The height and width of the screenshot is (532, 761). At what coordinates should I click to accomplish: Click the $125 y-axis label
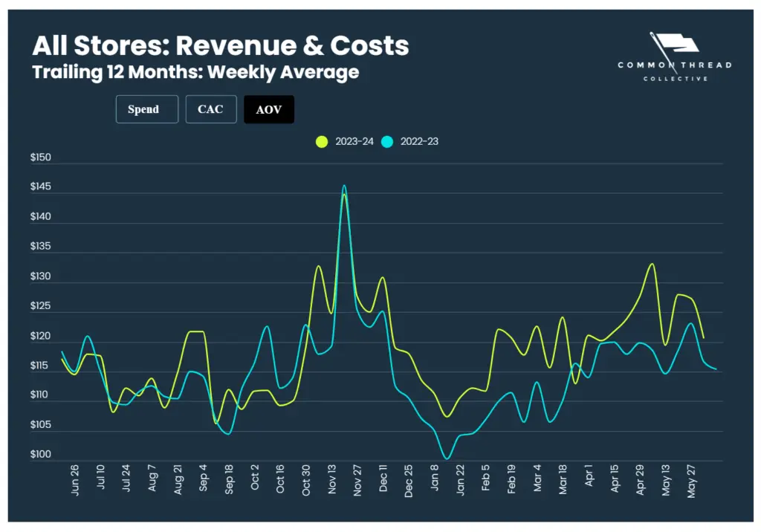[40, 306]
